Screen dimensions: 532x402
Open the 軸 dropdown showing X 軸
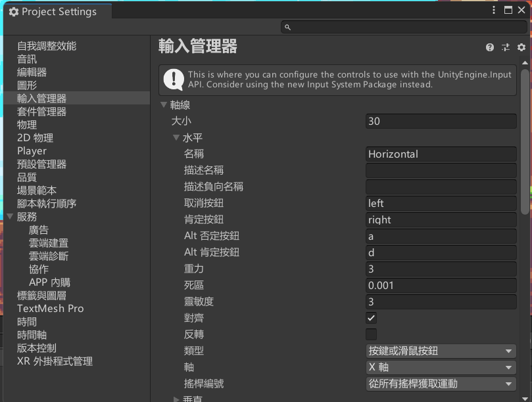pos(441,367)
